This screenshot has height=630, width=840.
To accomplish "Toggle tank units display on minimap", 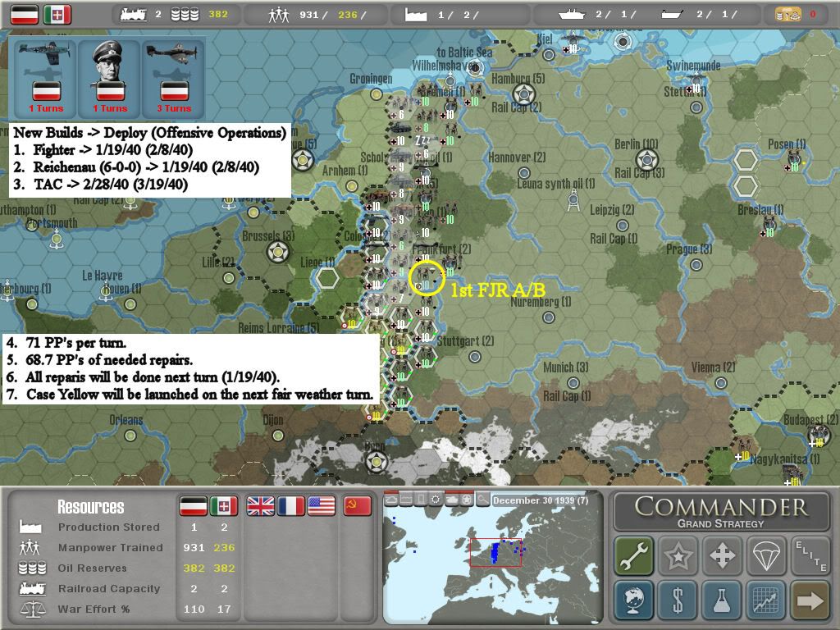I will point(452,500).
